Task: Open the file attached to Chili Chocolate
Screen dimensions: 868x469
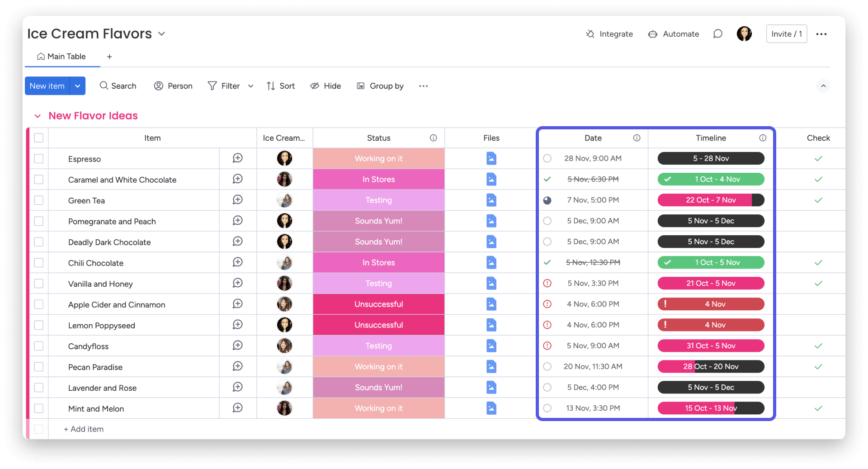Action: point(491,262)
